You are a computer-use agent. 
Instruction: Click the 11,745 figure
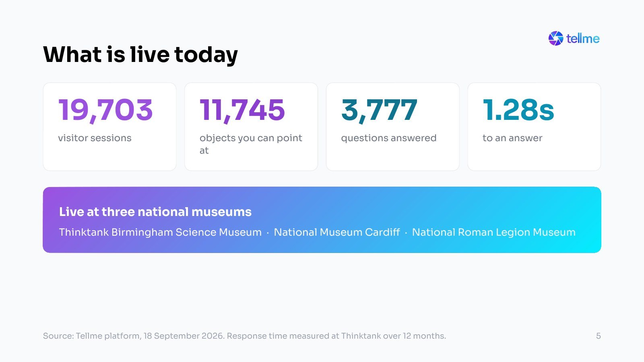coord(242,110)
